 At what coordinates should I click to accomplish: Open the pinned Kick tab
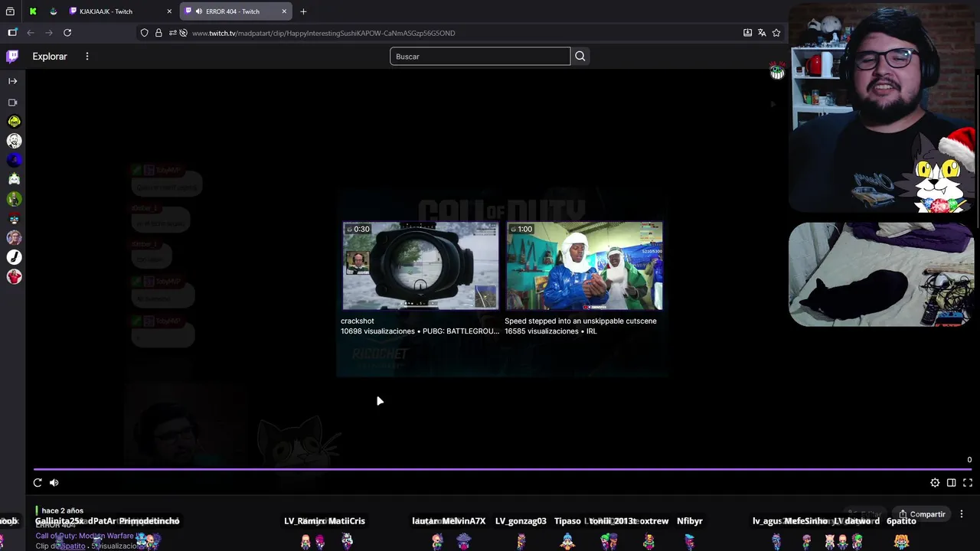coord(33,11)
